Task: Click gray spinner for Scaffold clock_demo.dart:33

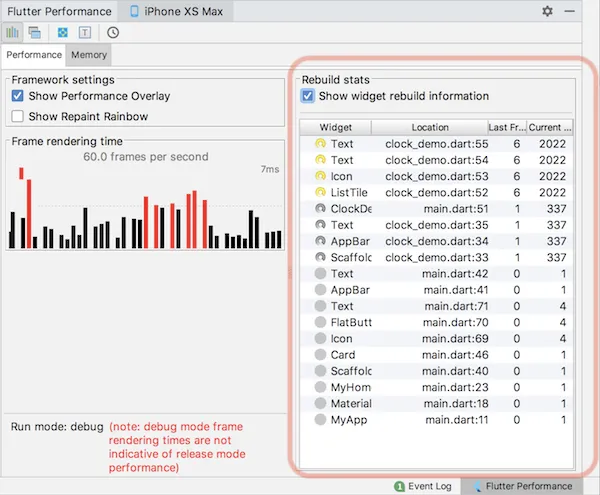Action: click(x=320, y=257)
